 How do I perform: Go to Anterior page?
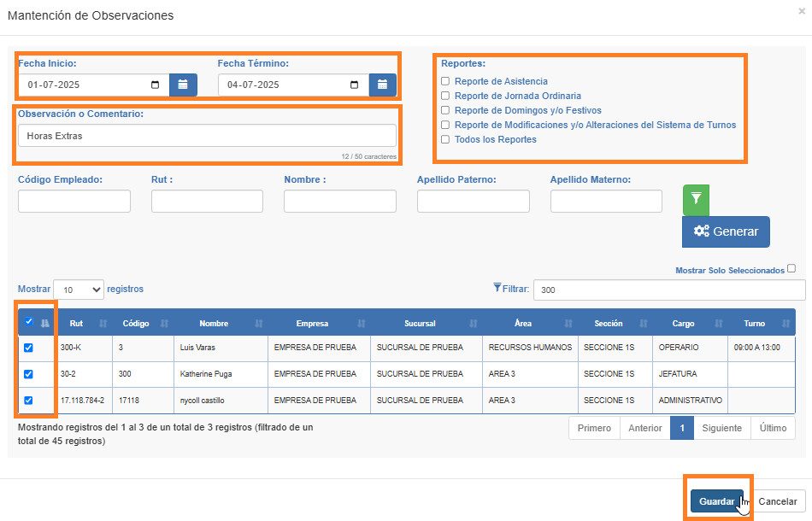[x=644, y=428]
